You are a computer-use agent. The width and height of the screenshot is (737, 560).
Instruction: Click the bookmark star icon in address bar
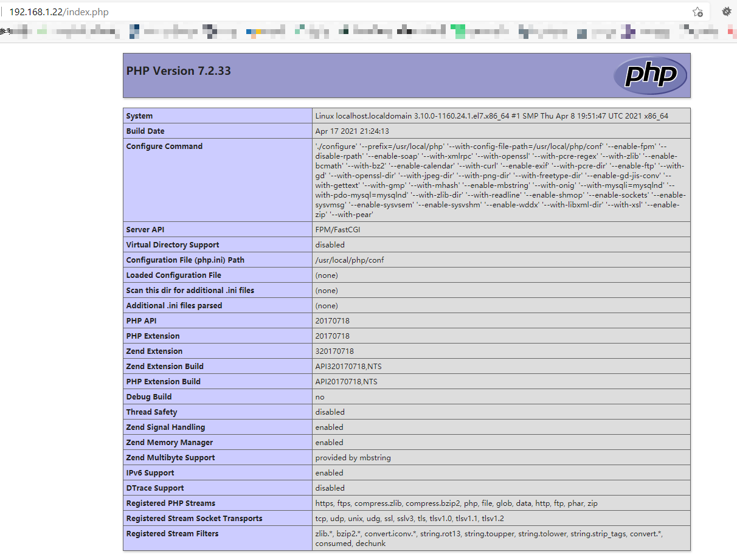point(697,12)
